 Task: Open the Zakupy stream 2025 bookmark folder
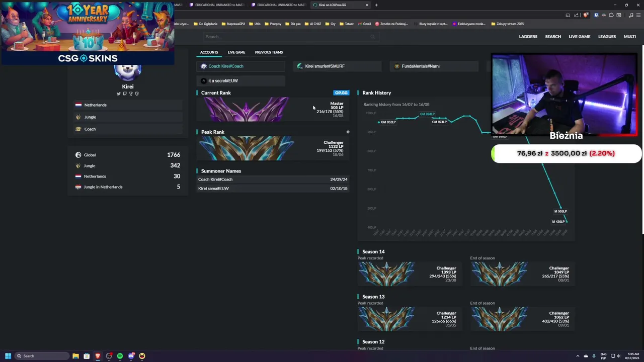tap(507, 24)
